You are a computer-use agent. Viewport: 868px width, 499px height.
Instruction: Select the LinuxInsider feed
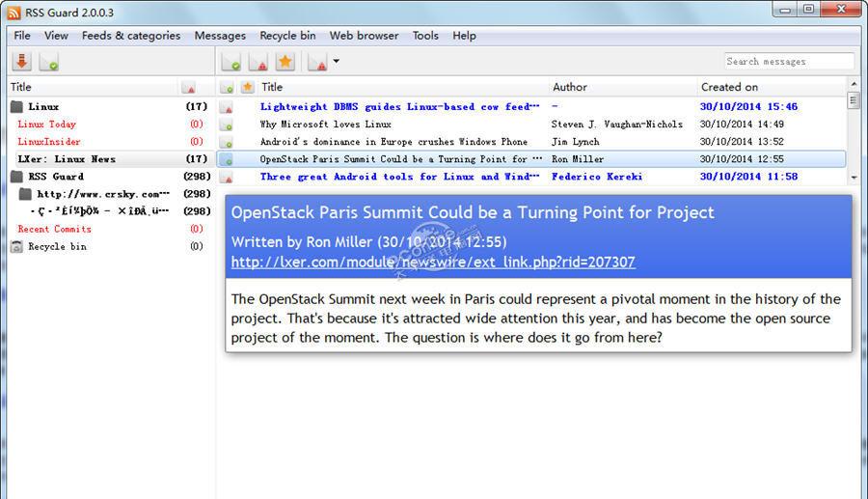click(49, 142)
